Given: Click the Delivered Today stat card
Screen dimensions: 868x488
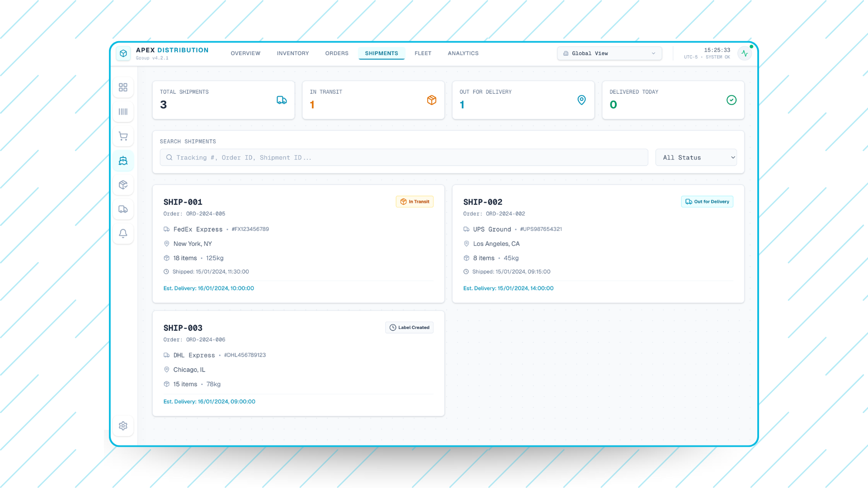Looking at the screenshot, I should click(673, 100).
